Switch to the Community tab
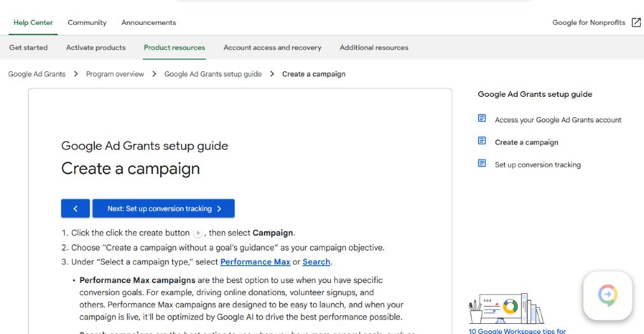The image size is (644, 334). pyautogui.click(x=87, y=22)
